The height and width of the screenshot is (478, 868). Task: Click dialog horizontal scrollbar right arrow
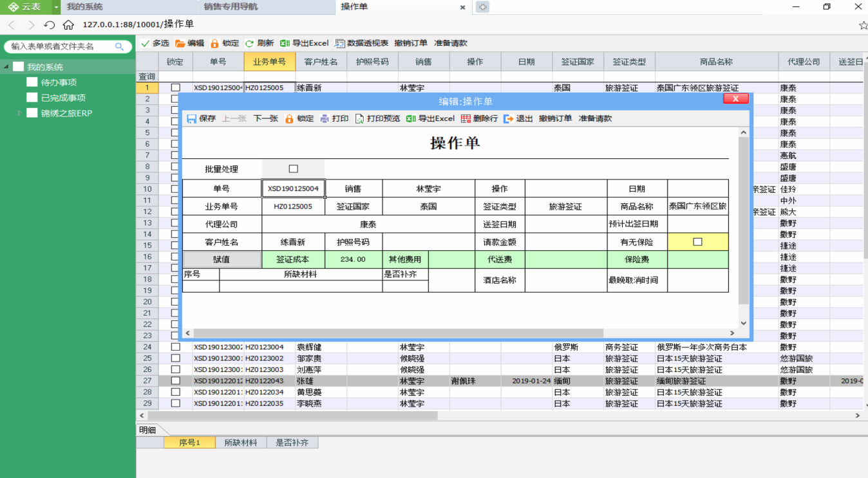pos(732,333)
